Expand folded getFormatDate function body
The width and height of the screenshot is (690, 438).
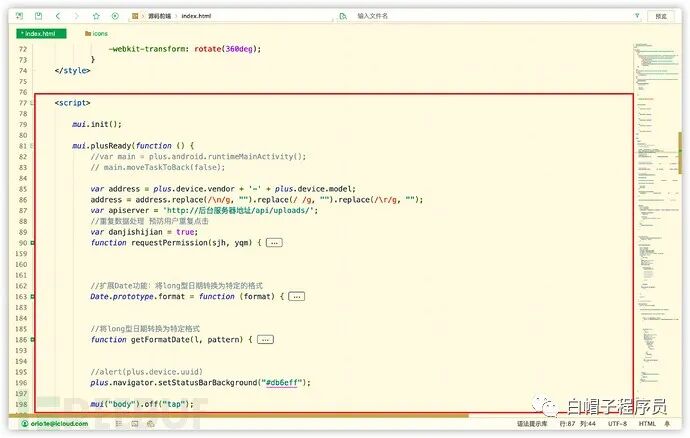[265, 340]
